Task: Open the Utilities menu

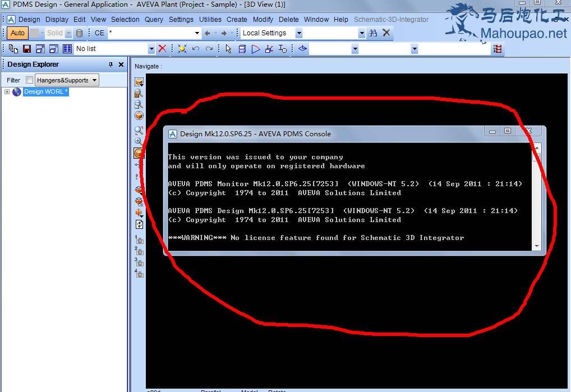Action: [x=210, y=20]
